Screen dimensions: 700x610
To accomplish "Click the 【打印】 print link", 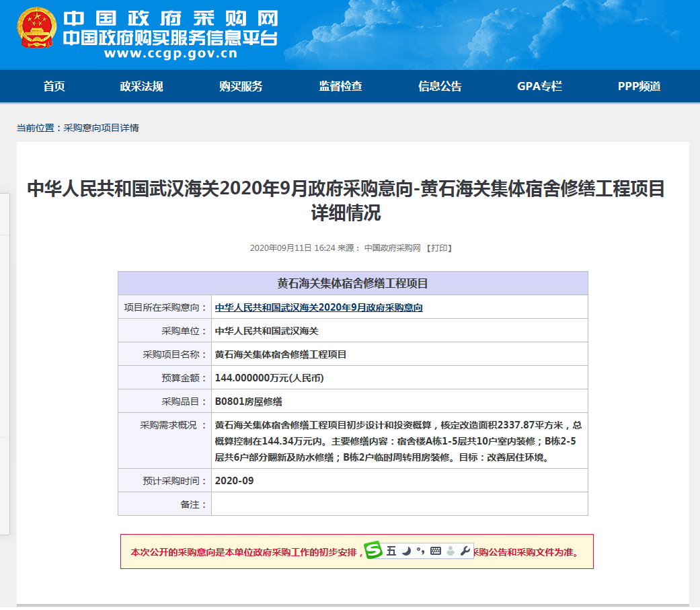I will click(439, 248).
